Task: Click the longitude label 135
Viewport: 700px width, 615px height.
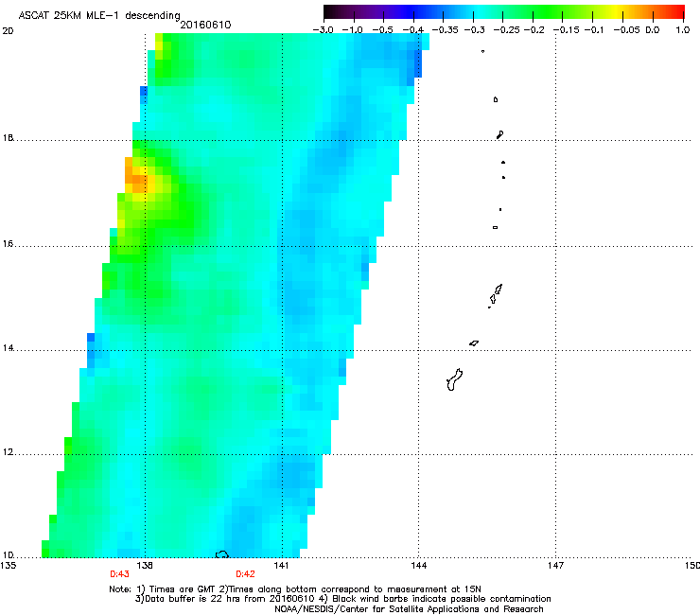Action: pyautogui.click(x=9, y=566)
